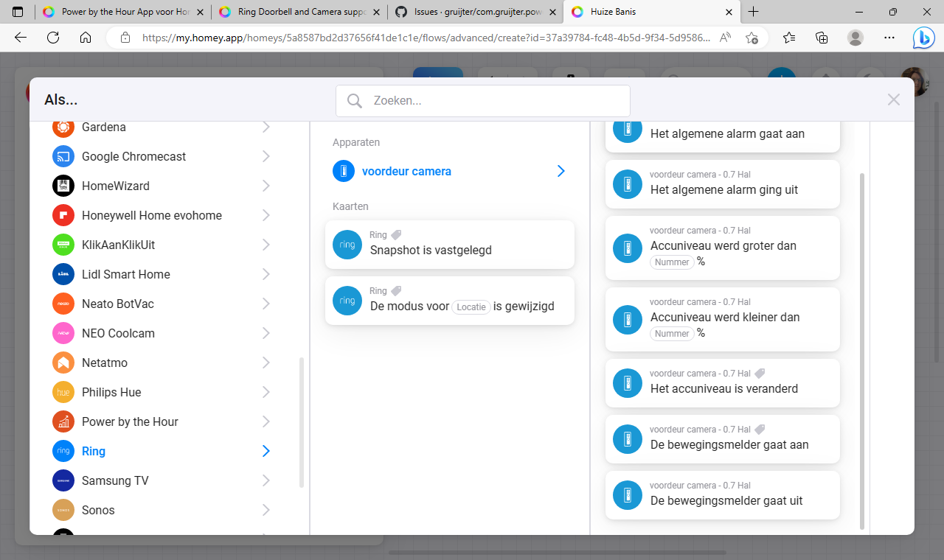Expand the Netatmo chevron

[x=266, y=363]
